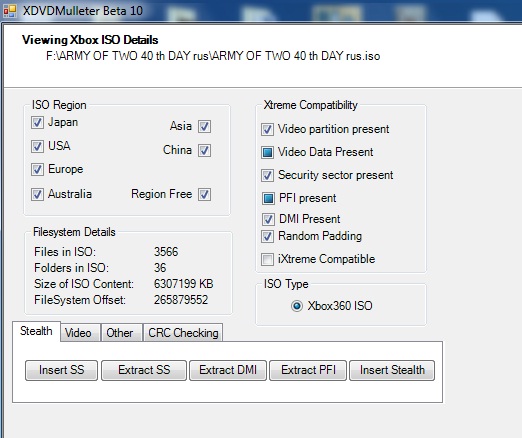Click the Extract PFI button
The image size is (522, 438).
point(308,370)
